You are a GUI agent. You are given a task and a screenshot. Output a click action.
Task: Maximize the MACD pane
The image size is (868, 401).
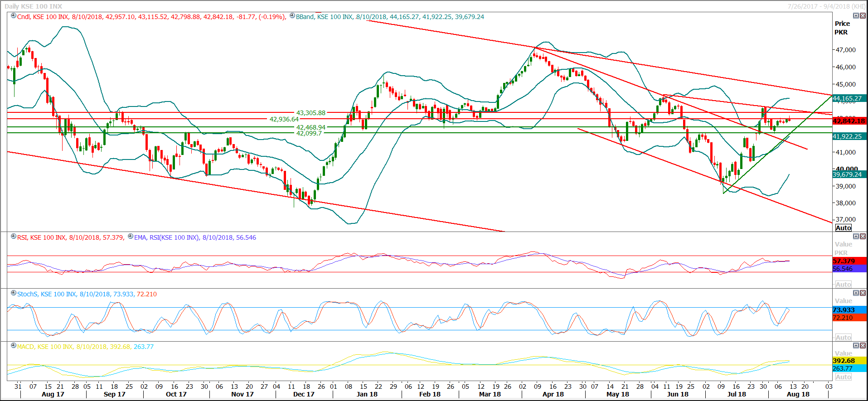click(856, 346)
